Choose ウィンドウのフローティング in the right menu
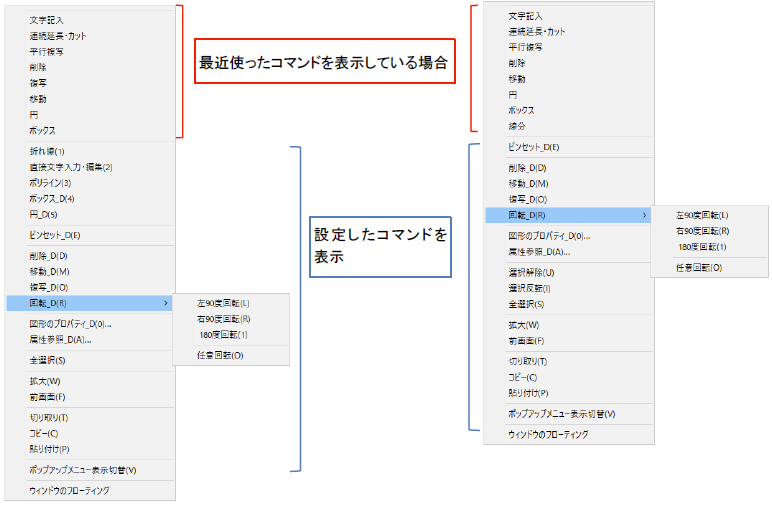772x506 pixels. click(548, 434)
